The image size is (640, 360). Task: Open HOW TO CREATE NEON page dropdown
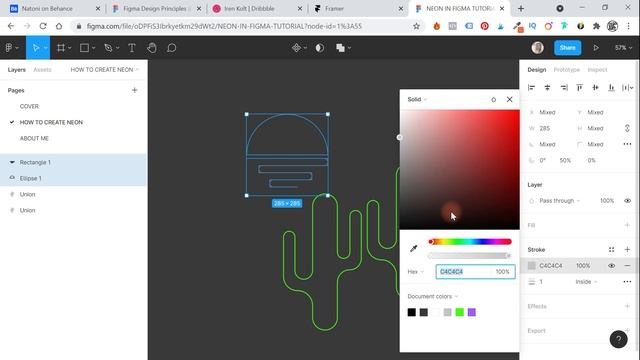(x=104, y=70)
